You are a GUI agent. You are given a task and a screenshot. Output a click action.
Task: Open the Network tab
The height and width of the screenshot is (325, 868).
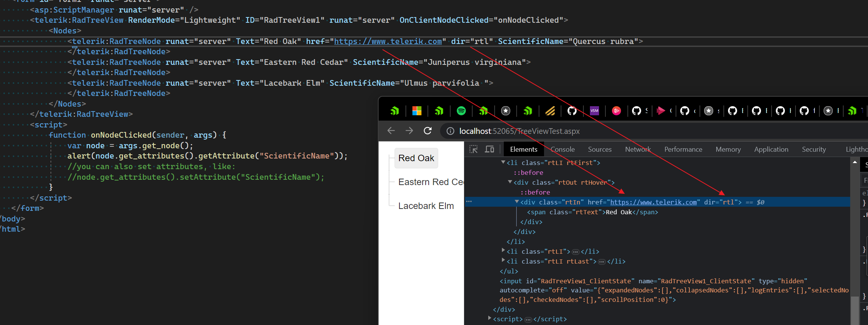[638, 149]
